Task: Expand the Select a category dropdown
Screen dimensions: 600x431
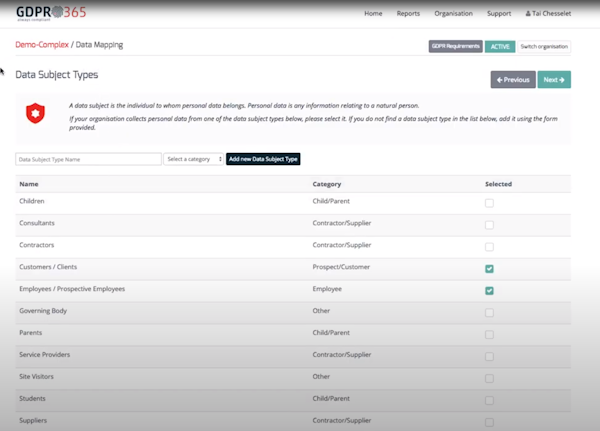Action: click(x=194, y=159)
